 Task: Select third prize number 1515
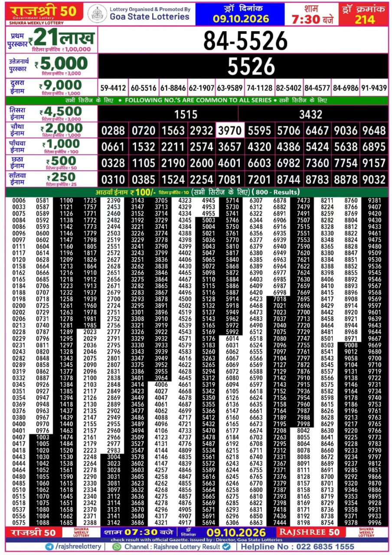click(186, 114)
